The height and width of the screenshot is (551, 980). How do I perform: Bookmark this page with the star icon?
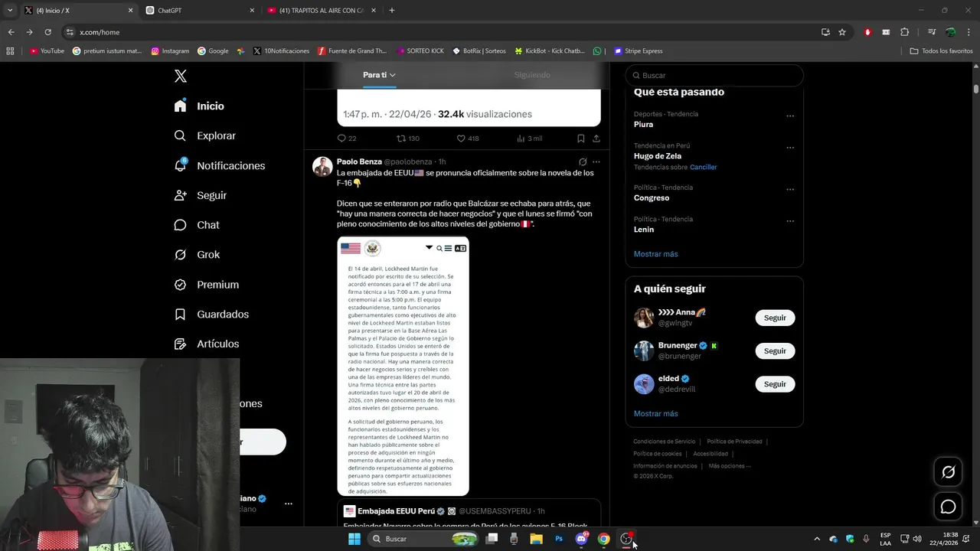click(842, 32)
